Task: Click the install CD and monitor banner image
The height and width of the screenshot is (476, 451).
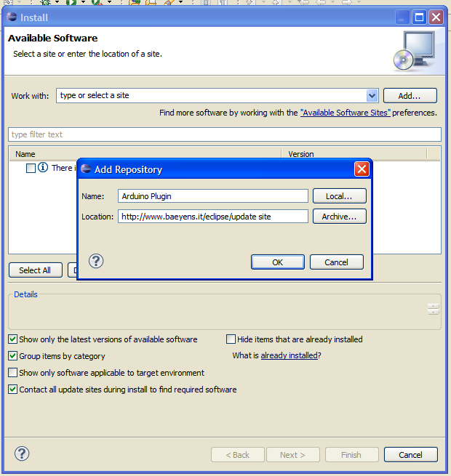Action: click(x=413, y=52)
